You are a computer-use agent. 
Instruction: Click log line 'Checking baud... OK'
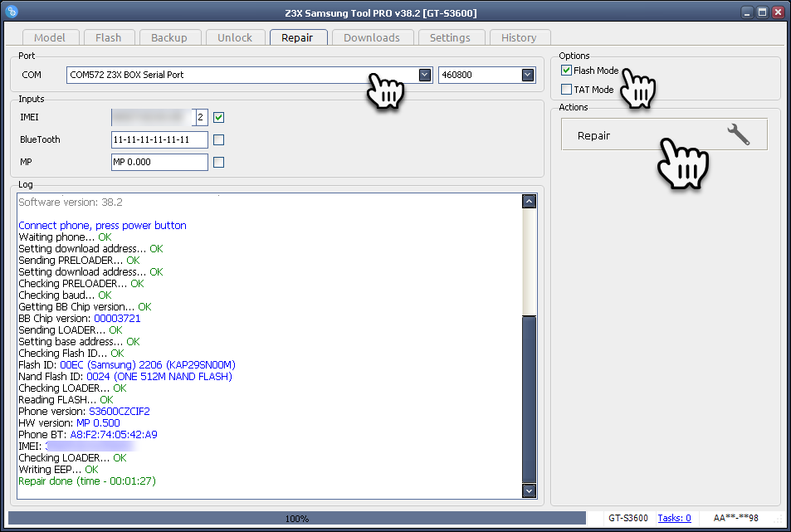[65, 295]
